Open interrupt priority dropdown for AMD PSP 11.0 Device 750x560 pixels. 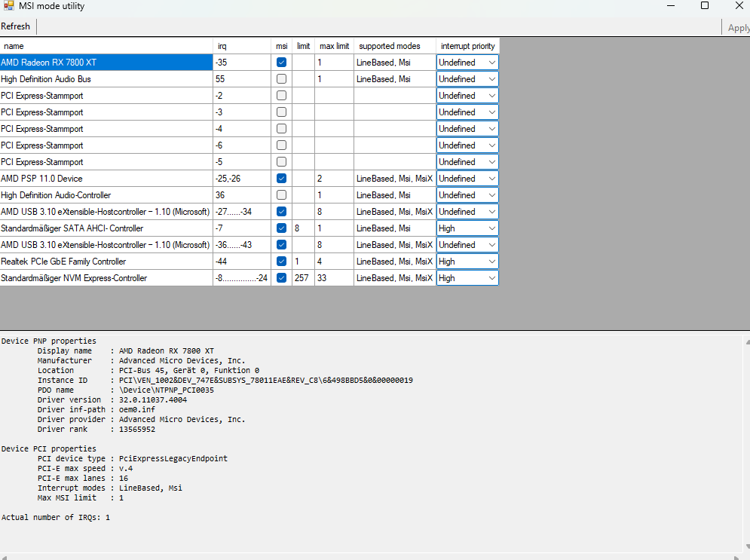[x=467, y=179]
